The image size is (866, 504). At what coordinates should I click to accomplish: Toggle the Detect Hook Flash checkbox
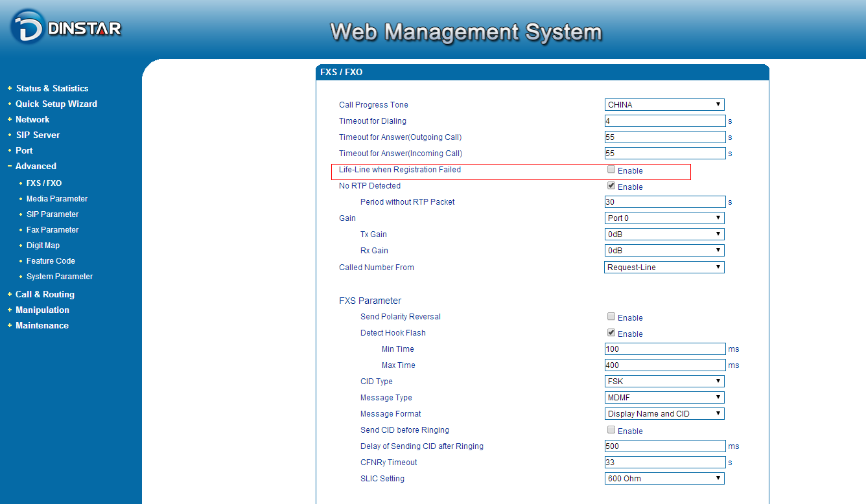(x=611, y=333)
